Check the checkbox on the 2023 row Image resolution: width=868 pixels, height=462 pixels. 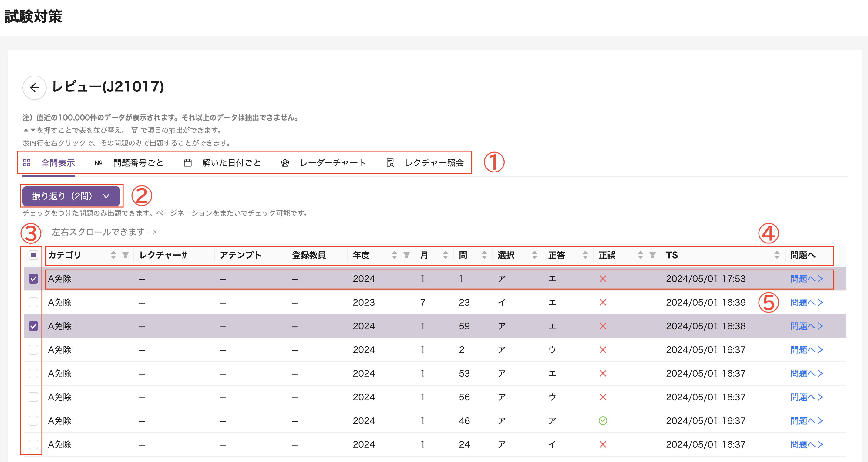pyautogui.click(x=33, y=303)
